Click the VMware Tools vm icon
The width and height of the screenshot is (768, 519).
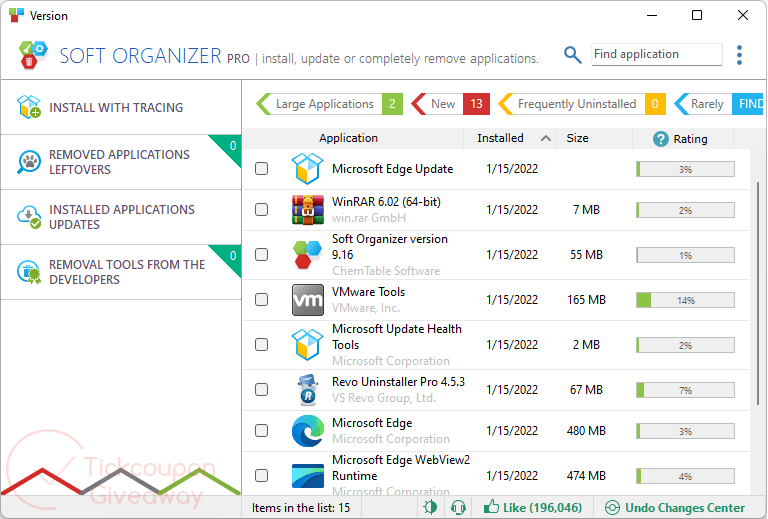(x=308, y=300)
